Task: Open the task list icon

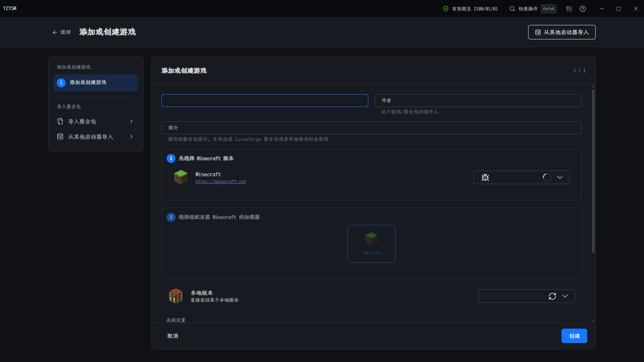Action: 569,9
